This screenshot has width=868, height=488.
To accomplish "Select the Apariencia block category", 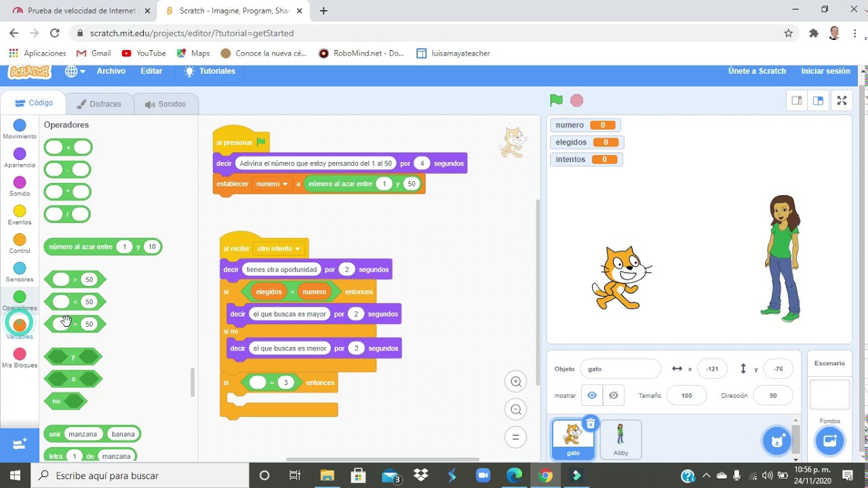I will (x=20, y=157).
